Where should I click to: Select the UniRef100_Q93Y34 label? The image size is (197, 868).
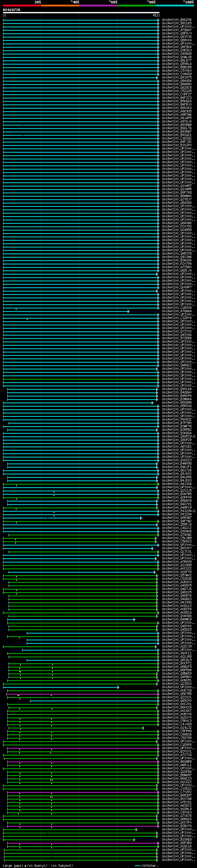click(177, 37)
